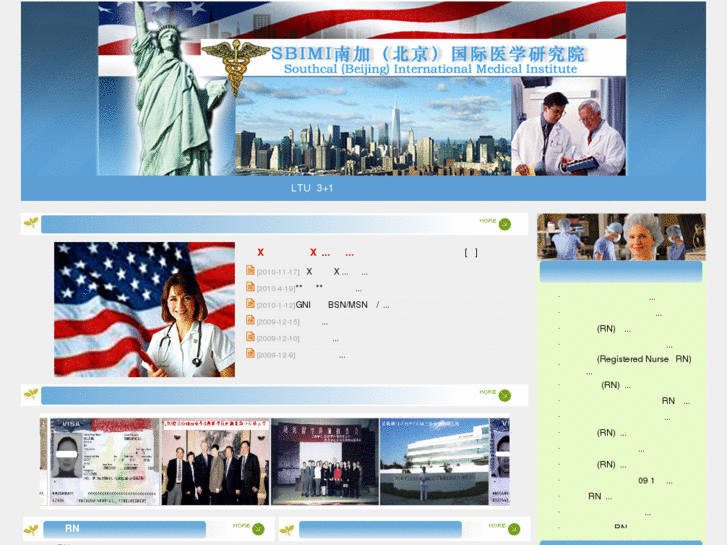Open white hospital building photo thumbnail

tap(434, 462)
